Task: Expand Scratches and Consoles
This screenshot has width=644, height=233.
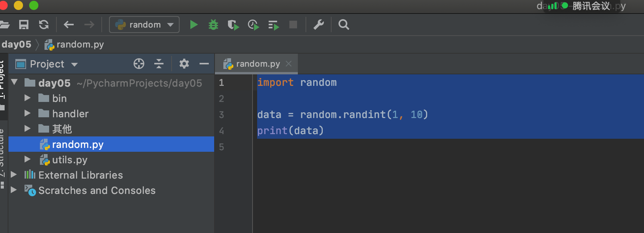Action: point(14,190)
